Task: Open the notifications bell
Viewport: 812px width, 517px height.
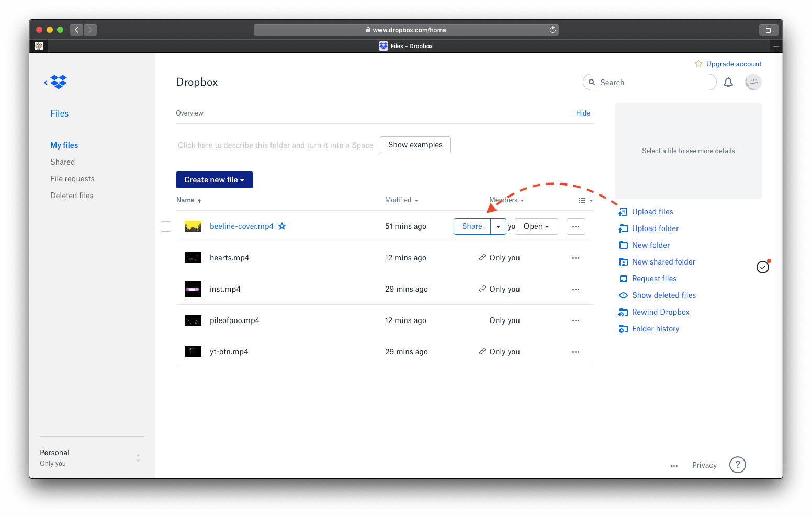Action: coord(728,82)
